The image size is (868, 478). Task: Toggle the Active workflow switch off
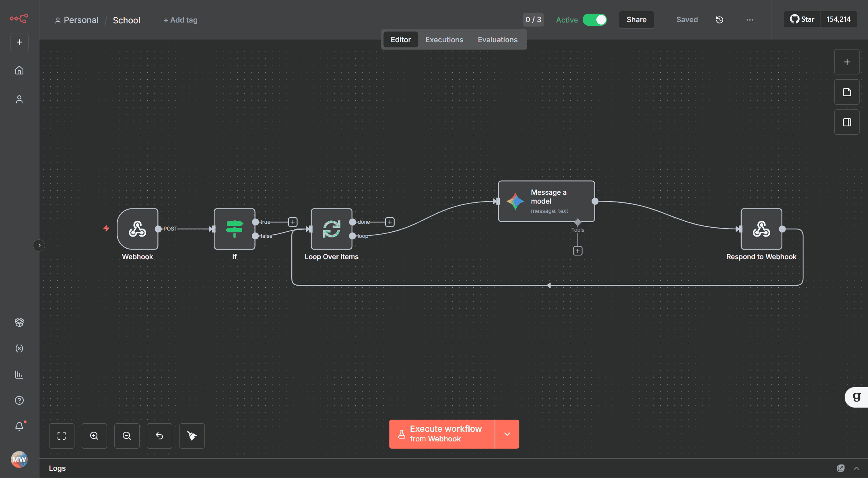[x=594, y=20]
